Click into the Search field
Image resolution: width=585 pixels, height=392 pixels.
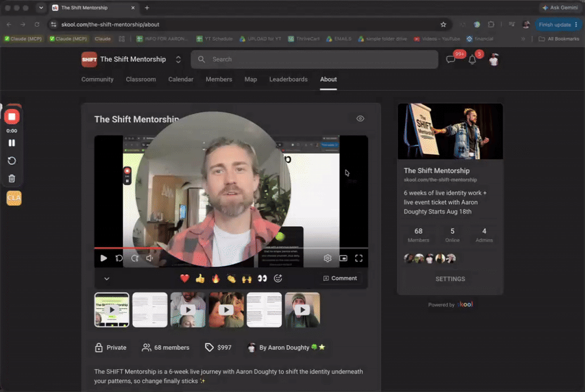314,59
